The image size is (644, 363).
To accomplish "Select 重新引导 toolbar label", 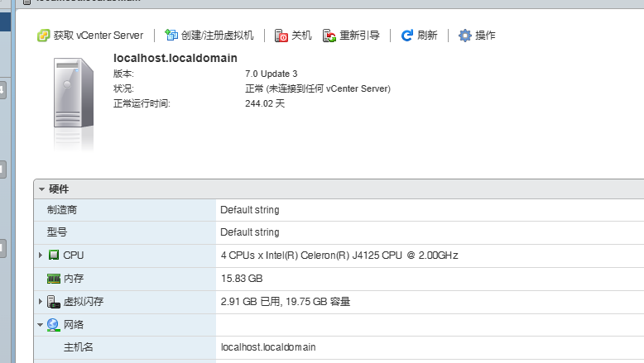I will tap(359, 36).
